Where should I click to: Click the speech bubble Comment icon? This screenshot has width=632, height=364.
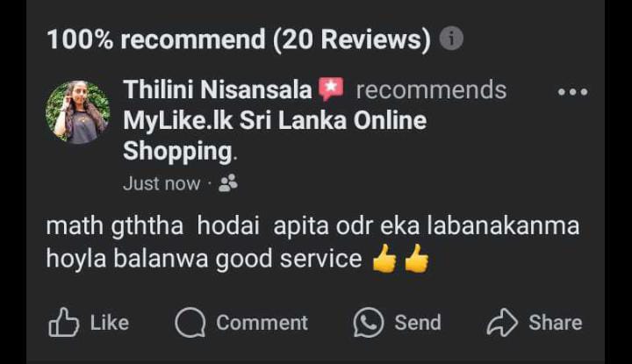click(x=190, y=322)
